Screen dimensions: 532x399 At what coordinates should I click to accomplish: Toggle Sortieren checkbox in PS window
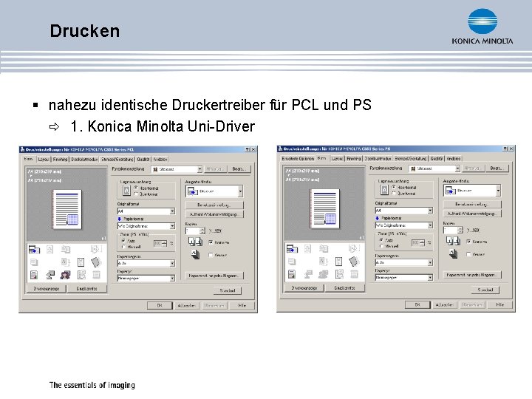[468, 242]
